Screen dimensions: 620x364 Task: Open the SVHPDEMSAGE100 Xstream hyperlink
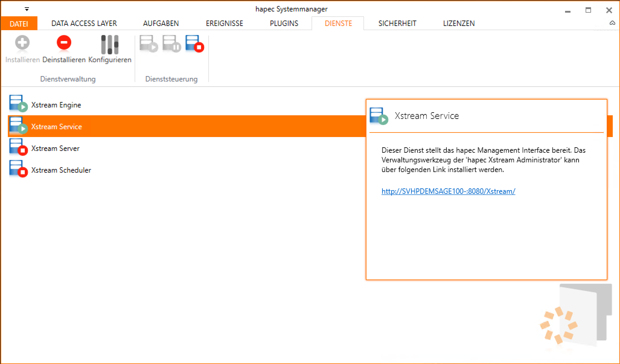[448, 191]
